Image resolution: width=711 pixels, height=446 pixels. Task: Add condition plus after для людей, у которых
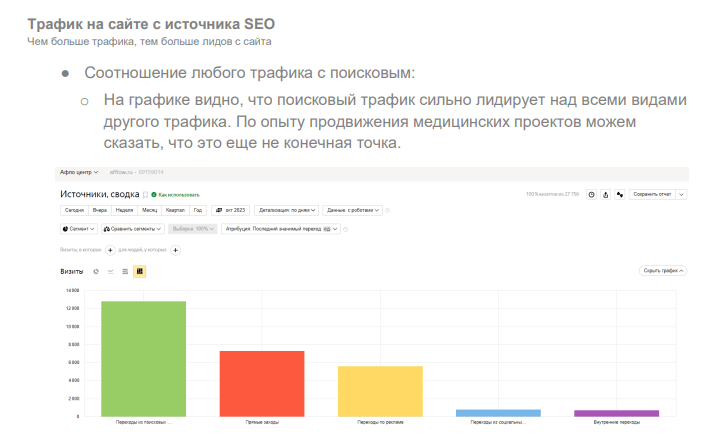(175, 250)
